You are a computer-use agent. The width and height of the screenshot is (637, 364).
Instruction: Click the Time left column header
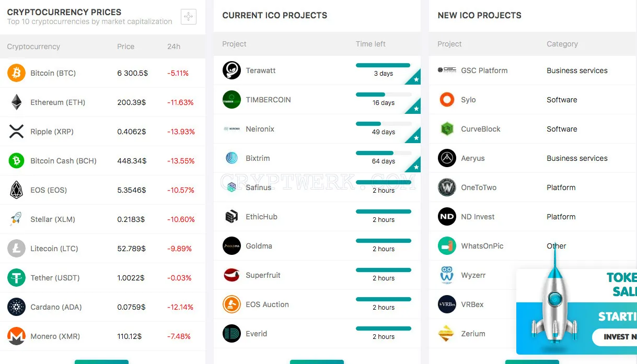[370, 44]
